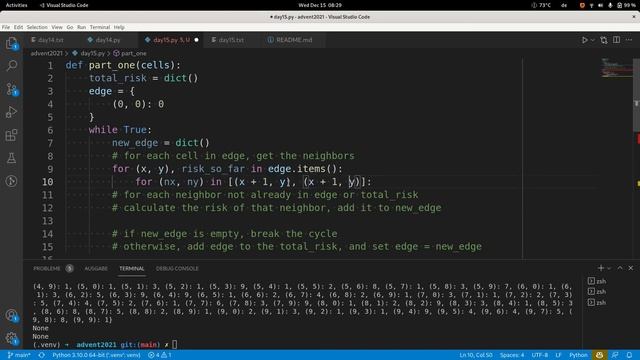Open the Manage gear icon
This screenshot has width=640, height=360.
coord(11,338)
